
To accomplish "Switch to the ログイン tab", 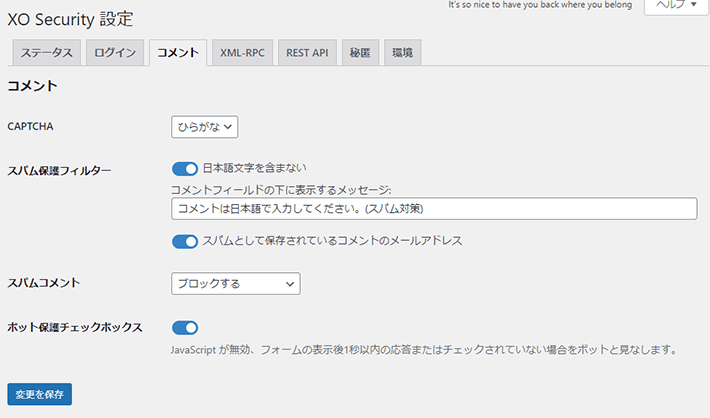I will click(115, 53).
